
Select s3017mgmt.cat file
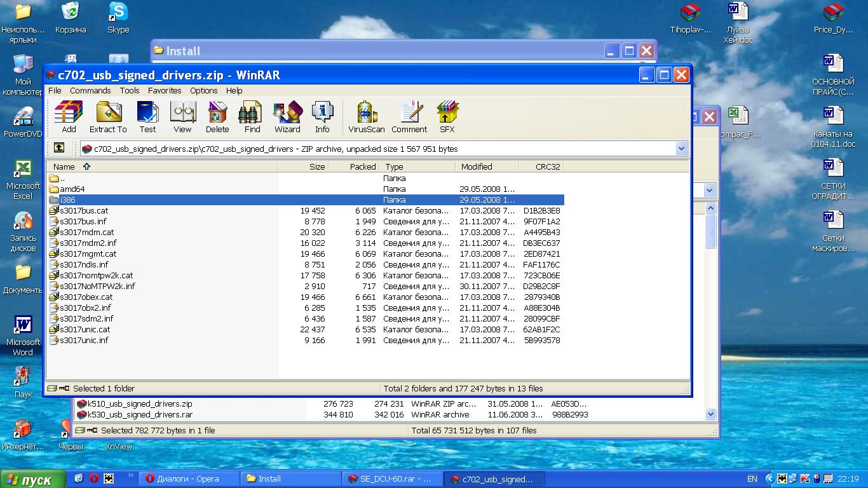[x=83, y=254]
